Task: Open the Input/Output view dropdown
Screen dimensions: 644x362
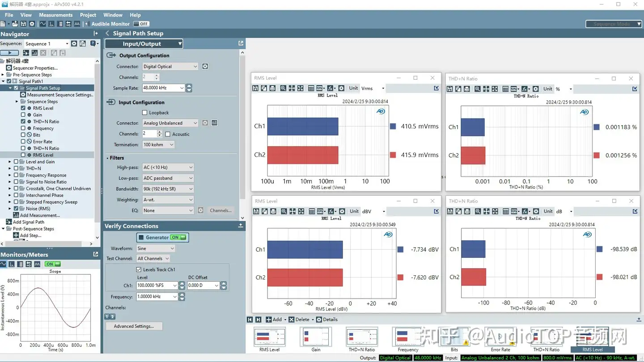Action: click(144, 43)
